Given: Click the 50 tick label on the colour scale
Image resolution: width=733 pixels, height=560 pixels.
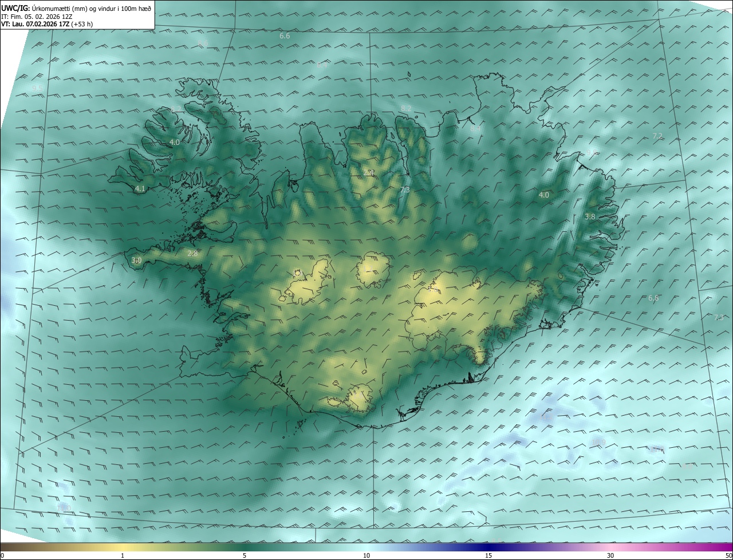Looking at the screenshot, I should coord(728,555).
